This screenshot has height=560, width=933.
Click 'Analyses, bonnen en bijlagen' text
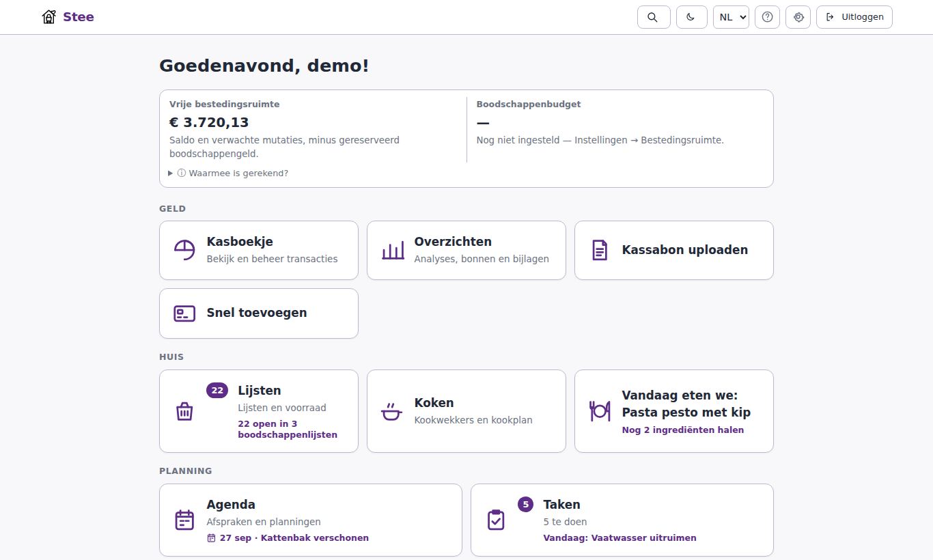click(482, 259)
